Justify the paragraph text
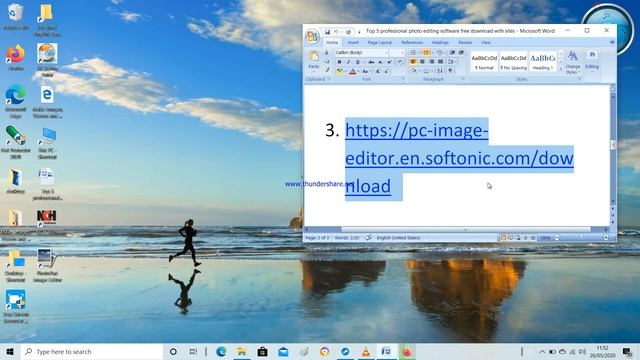Viewport: 640px width, 360px height. click(x=440, y=62)
